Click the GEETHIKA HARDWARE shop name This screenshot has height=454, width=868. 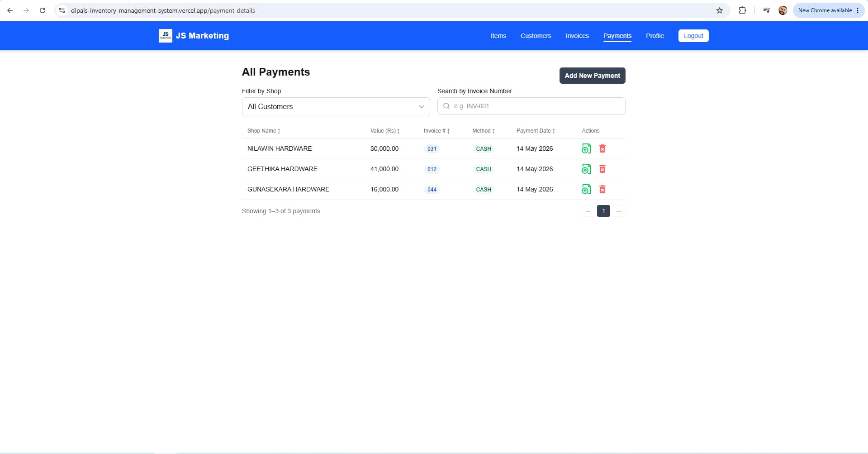282,169
